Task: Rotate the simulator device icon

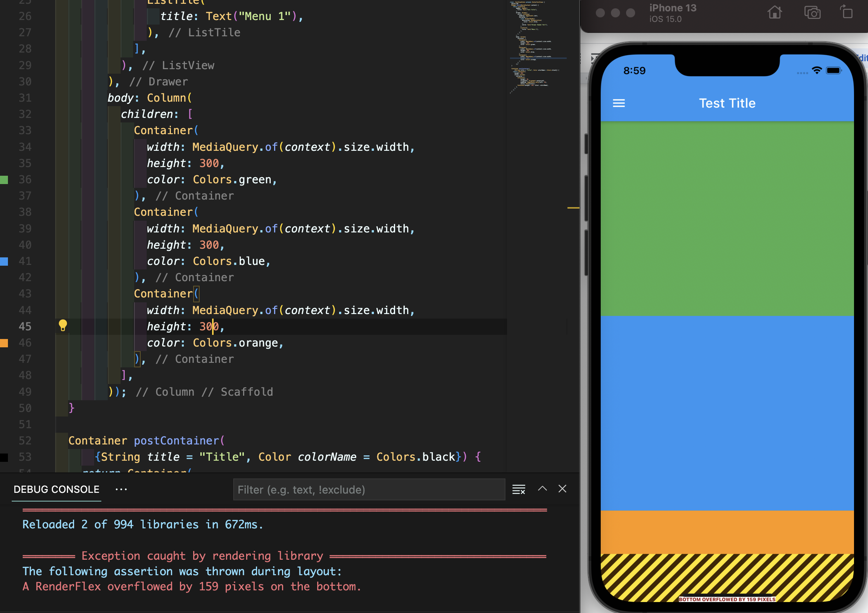Action: click(846, 12)
